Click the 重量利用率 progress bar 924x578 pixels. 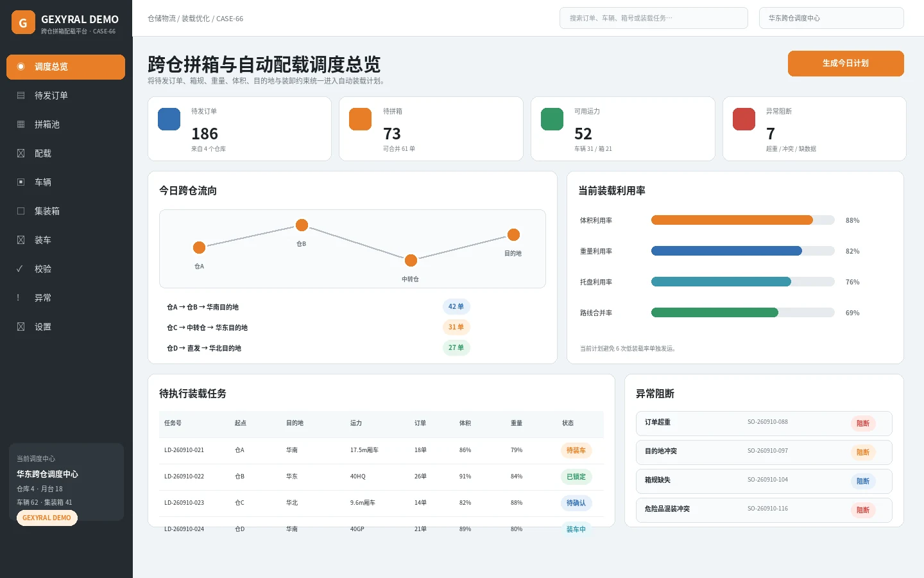point(743,251)
